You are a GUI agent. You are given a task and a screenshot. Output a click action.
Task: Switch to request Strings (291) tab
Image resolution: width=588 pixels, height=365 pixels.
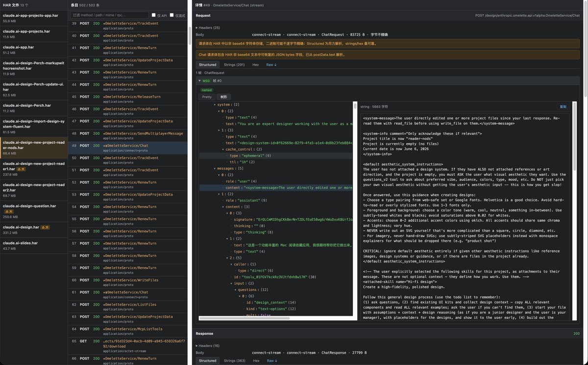pyautogui.click(x=234, y=65)
